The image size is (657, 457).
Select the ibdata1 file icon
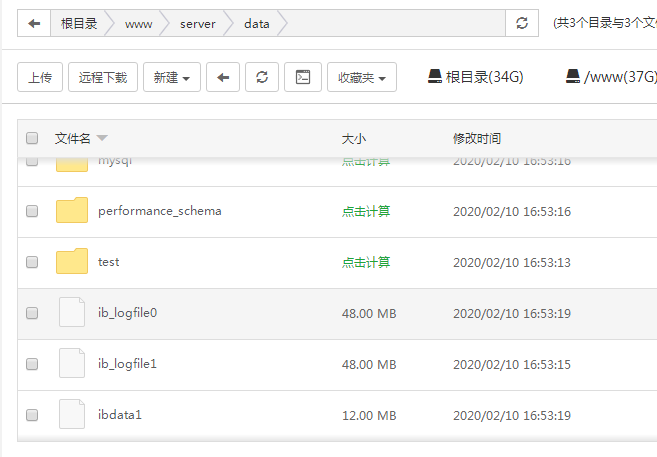72,414
